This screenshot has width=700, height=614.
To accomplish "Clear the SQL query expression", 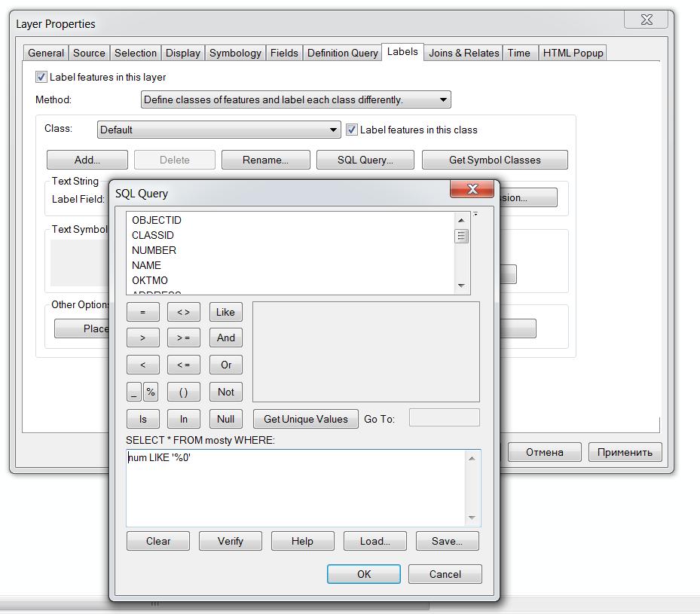I will point(158,541).
